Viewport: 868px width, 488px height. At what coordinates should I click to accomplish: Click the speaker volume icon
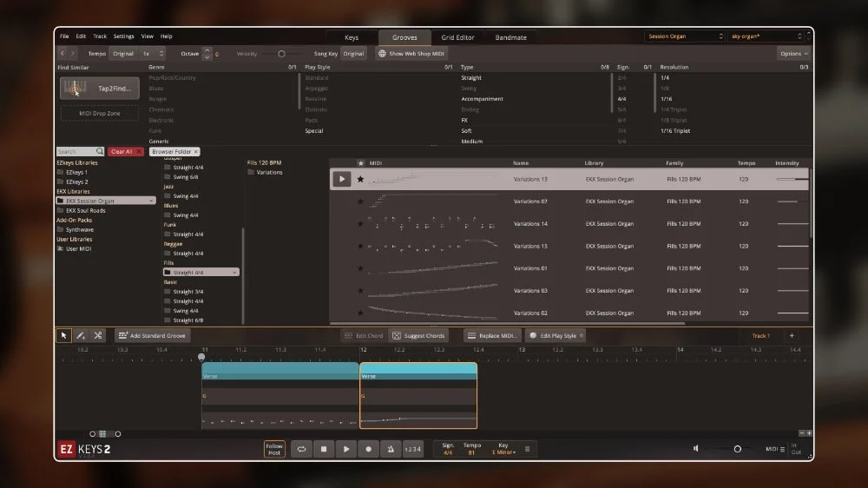click(696, 448)
